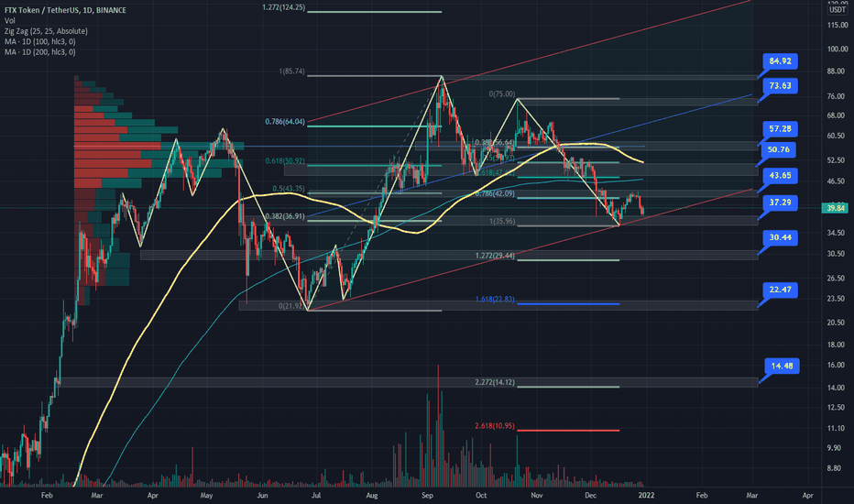Screen dimensions: 854x504
Task: Click the Jun label on time axis
Action: point(262,495)
